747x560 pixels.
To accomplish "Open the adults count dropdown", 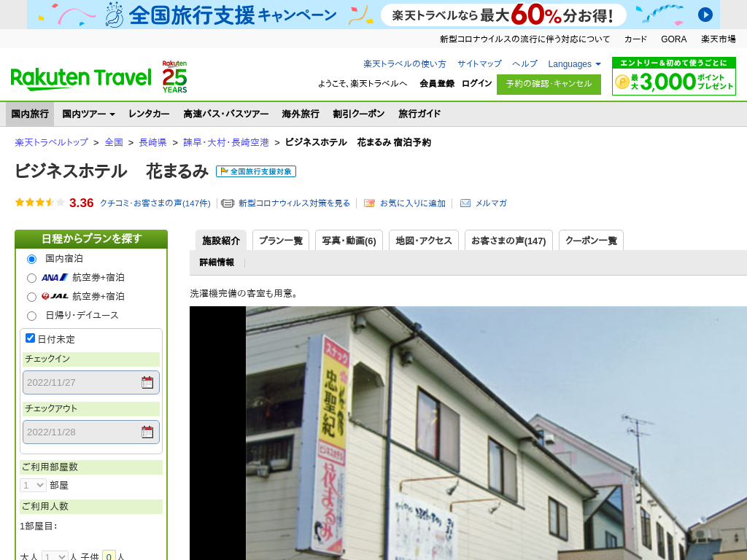I will point(55,556).
